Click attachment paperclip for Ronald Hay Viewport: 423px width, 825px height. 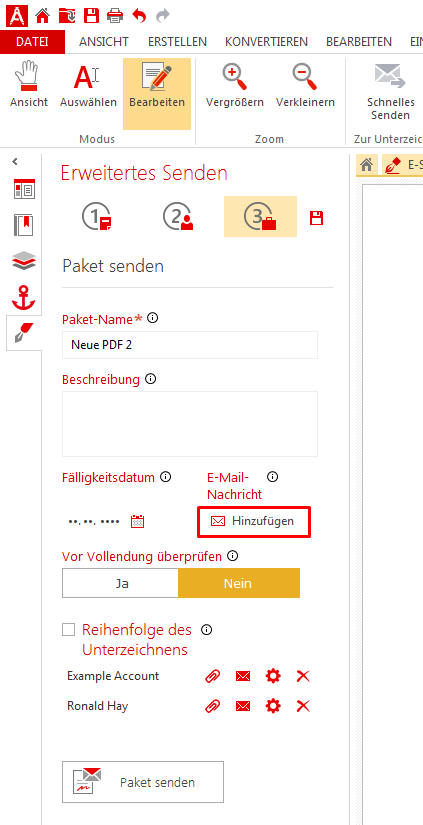coord(212,706)
